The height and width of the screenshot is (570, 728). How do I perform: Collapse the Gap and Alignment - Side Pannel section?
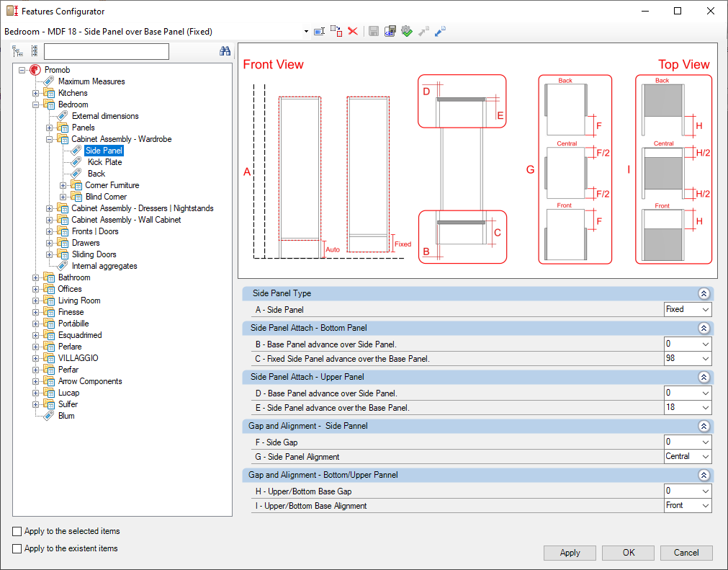pos(704,426)
